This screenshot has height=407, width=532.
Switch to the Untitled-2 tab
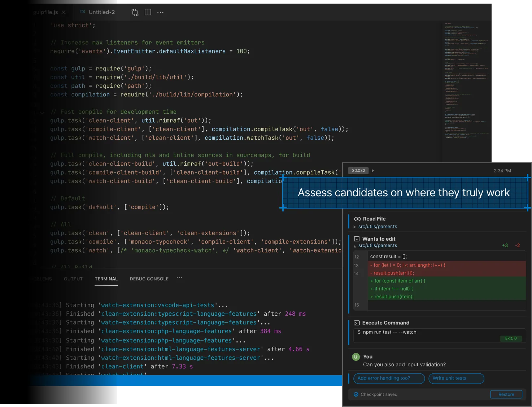[x=97, y=12]
